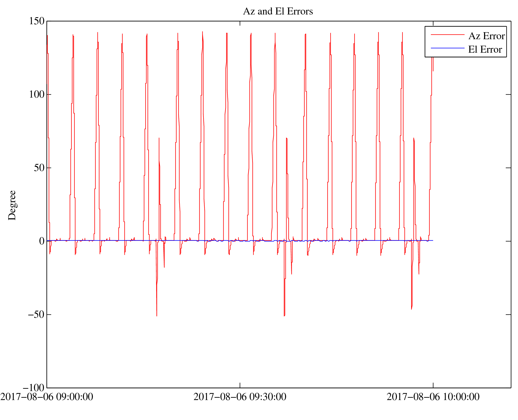Click the y-axis tick label '−50'

tap(36, 314)
